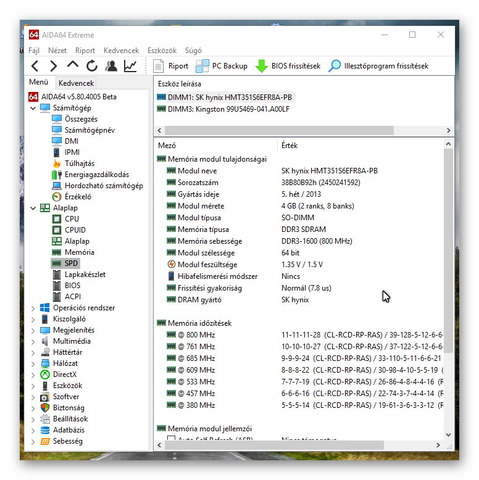Expand the Hálózat node

click(x=33, y=364)
